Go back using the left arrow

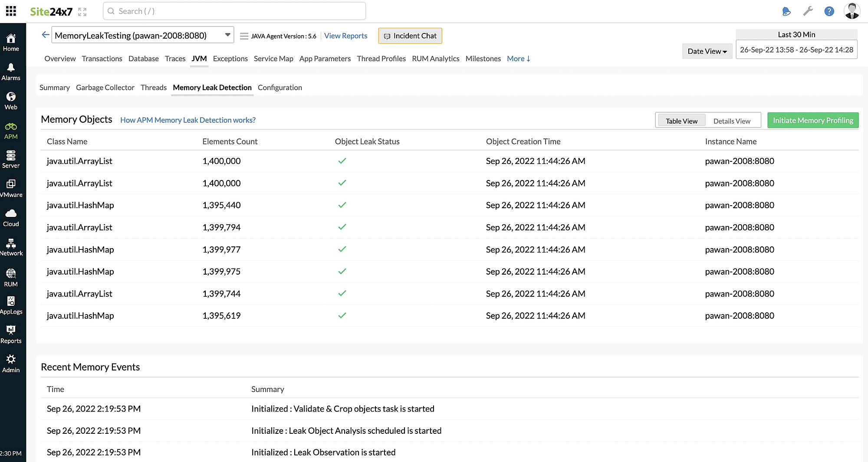[45, 35]
